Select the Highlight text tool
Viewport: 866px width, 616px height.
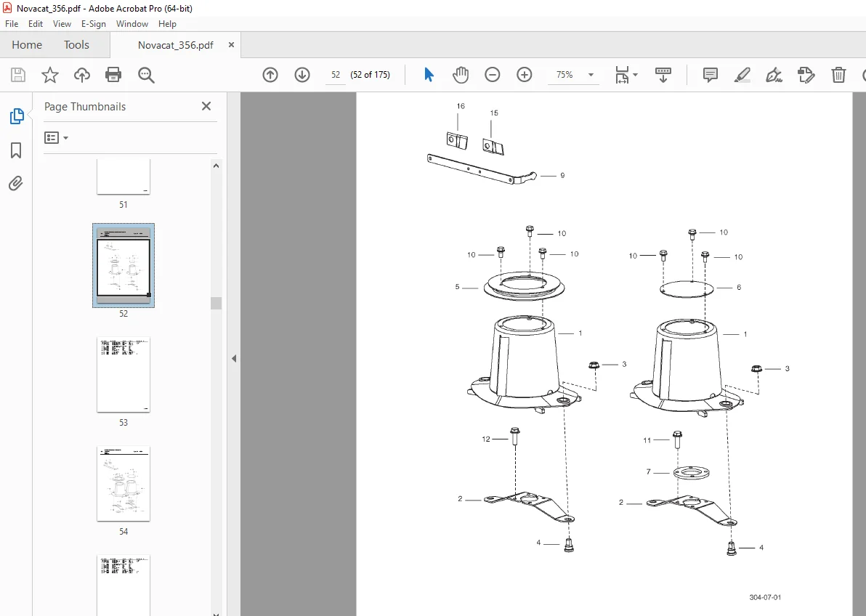(742, 75)
